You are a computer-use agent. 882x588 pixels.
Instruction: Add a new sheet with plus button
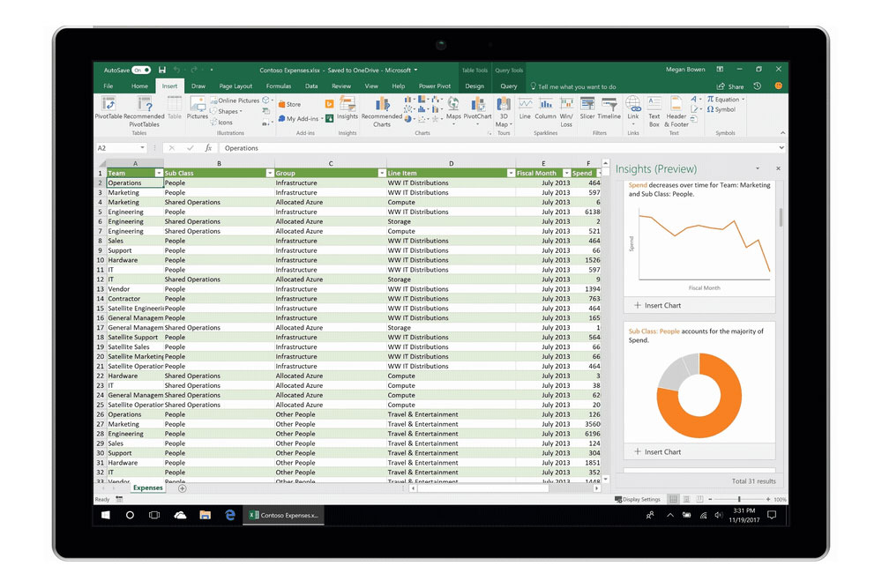tap(183, 488)
